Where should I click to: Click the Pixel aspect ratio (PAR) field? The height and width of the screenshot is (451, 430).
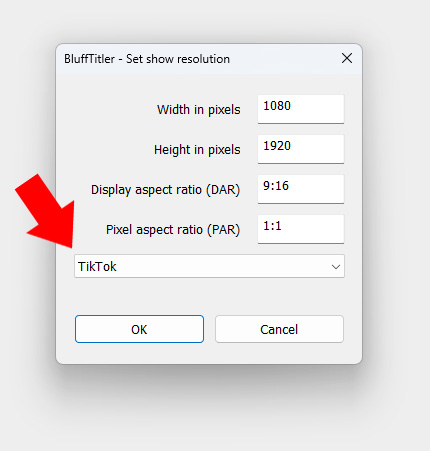[x=301, y=229]
